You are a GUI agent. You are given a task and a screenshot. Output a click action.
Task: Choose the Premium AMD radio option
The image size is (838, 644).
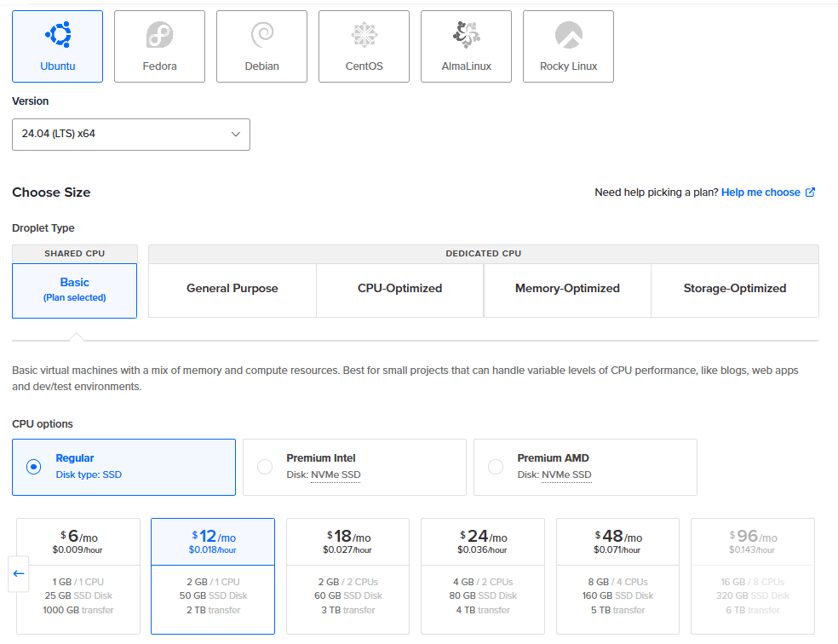(496, 467)
